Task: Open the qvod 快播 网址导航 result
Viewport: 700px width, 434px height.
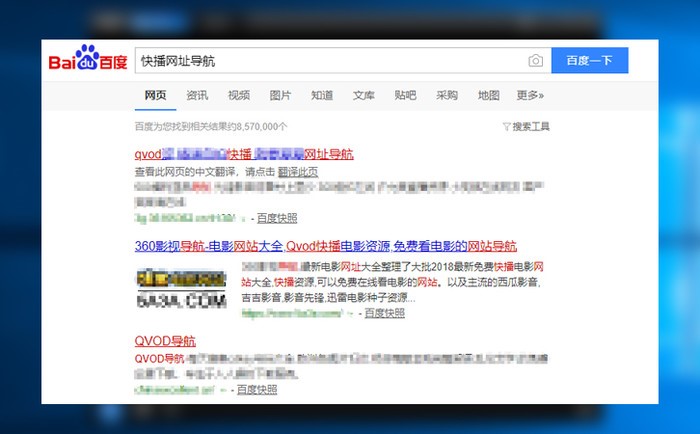Action: (x=244, y=154)
